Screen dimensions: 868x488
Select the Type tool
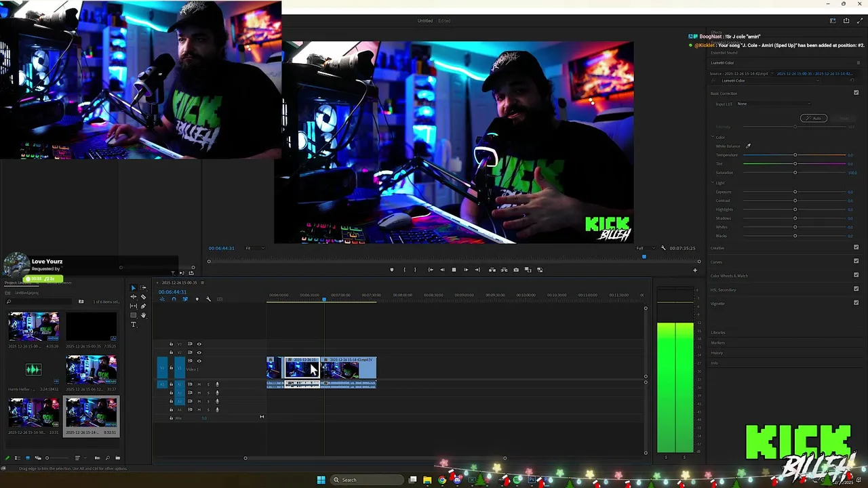134,324
